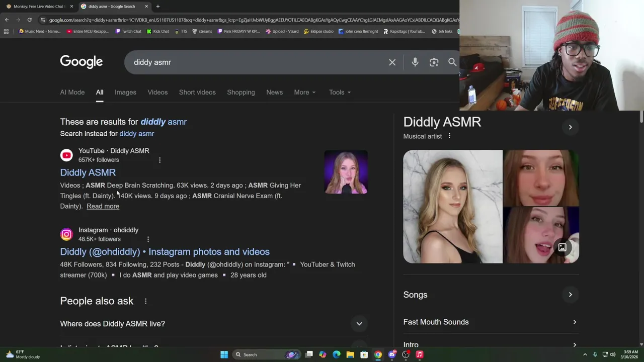The width and height of the screenshot is (644, 362).
Task: Open the three-dot menu next to Musical artist
Action: (449, 136)
